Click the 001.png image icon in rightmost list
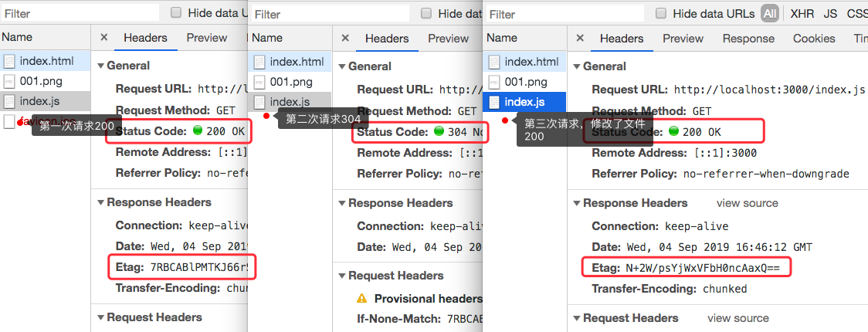 point(493,82)
